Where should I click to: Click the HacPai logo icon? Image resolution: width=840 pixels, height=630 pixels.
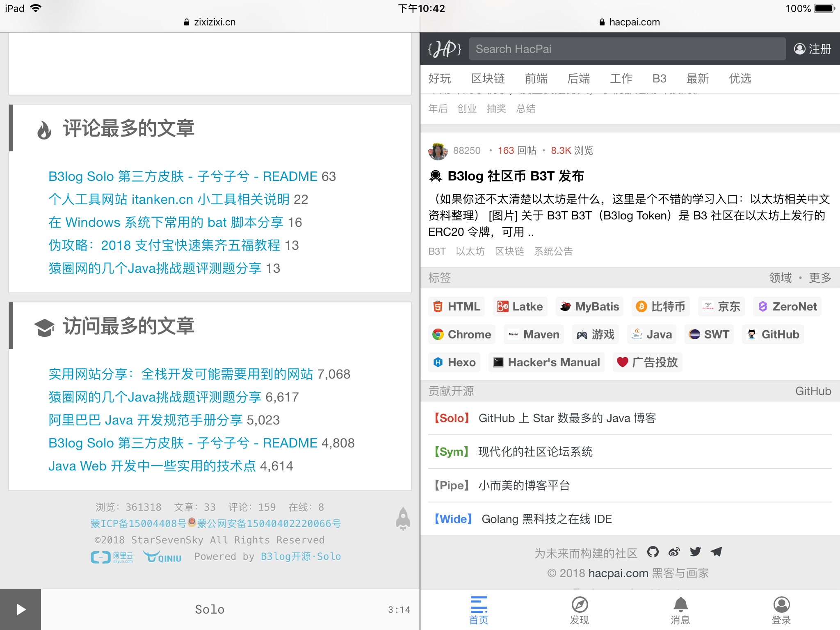point(445,49)
